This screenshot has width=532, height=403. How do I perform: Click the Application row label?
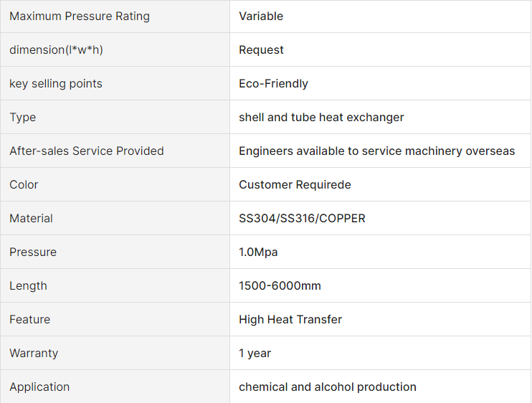(x=39, y=387)
